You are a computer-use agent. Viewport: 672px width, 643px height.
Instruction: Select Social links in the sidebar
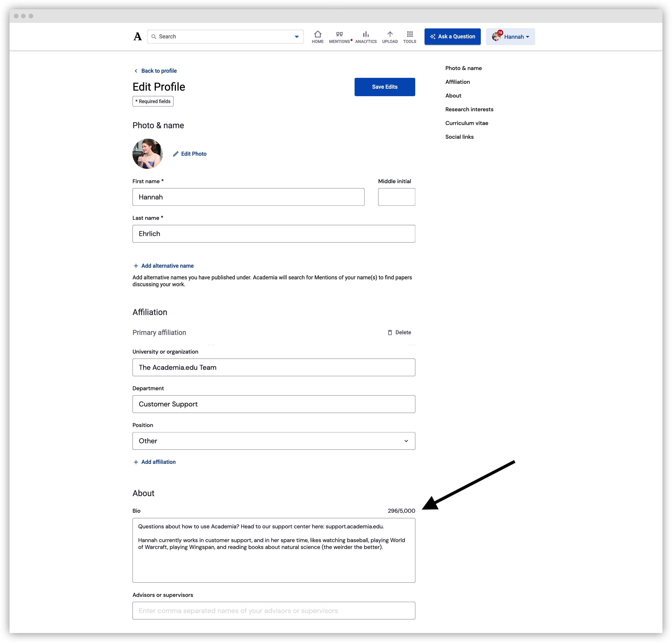(x=459, y=136)
